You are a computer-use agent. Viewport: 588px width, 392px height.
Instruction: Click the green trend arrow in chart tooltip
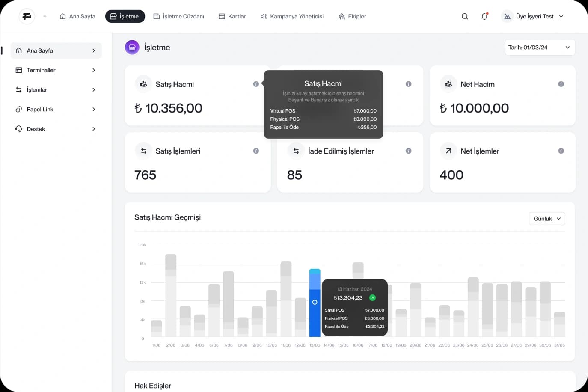(x=372, y=297)
